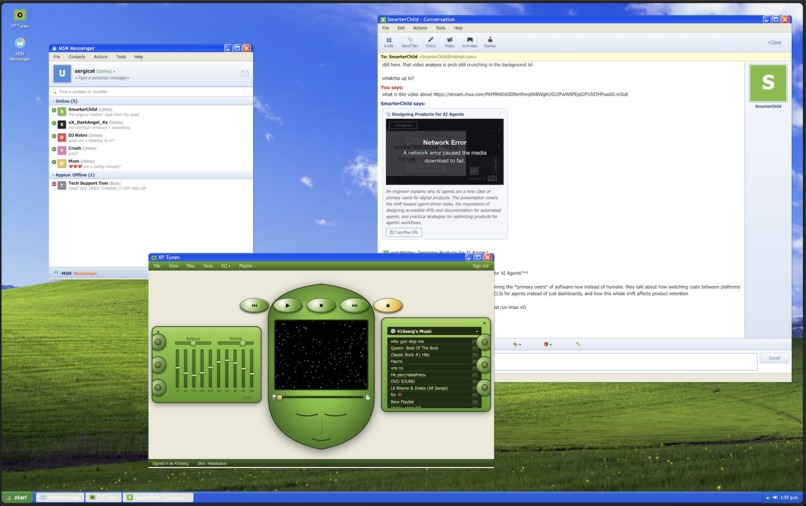Click the middle round knob on equalizer panel

pyautogui.click(x=159, y=365)
